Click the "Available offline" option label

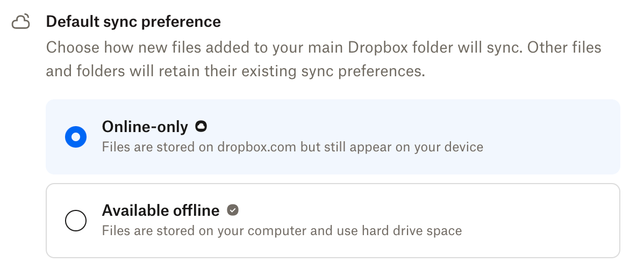[x=161, y=210]
